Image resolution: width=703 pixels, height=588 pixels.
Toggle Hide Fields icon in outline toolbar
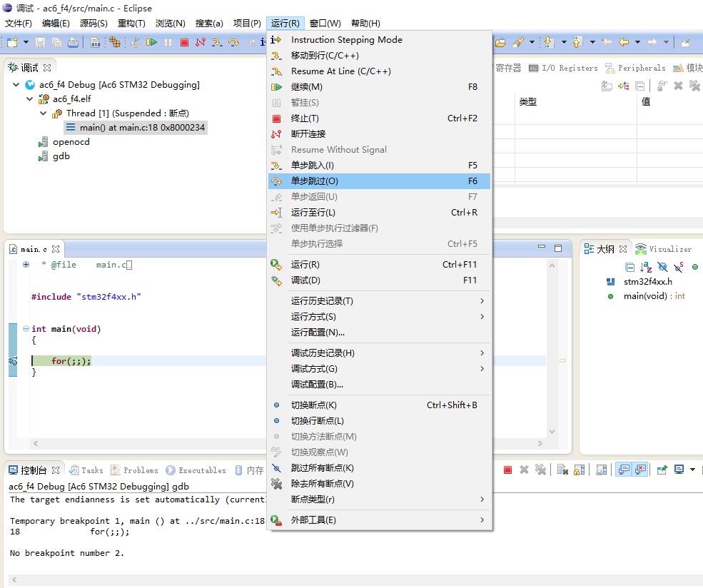click(662, 267)
